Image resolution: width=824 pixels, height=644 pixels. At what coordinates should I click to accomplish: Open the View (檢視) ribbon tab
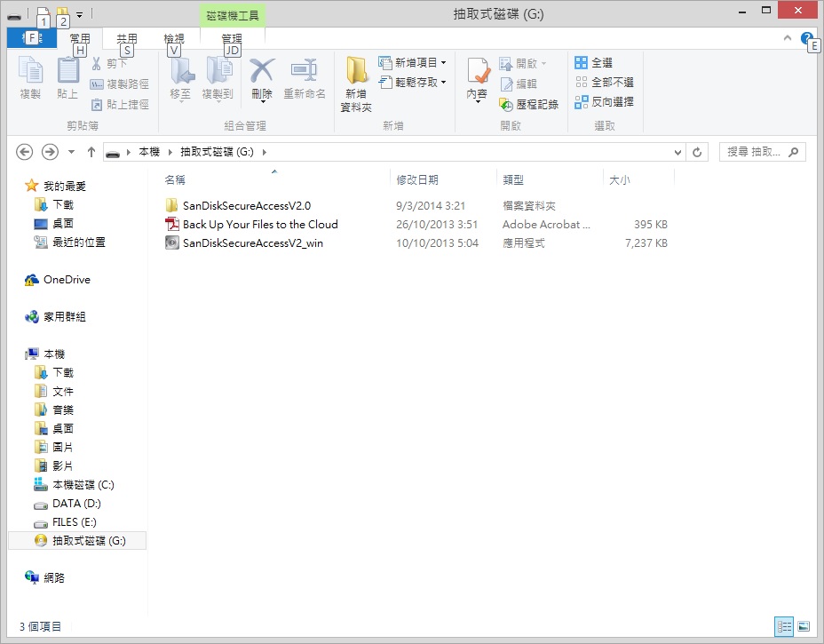174,39
